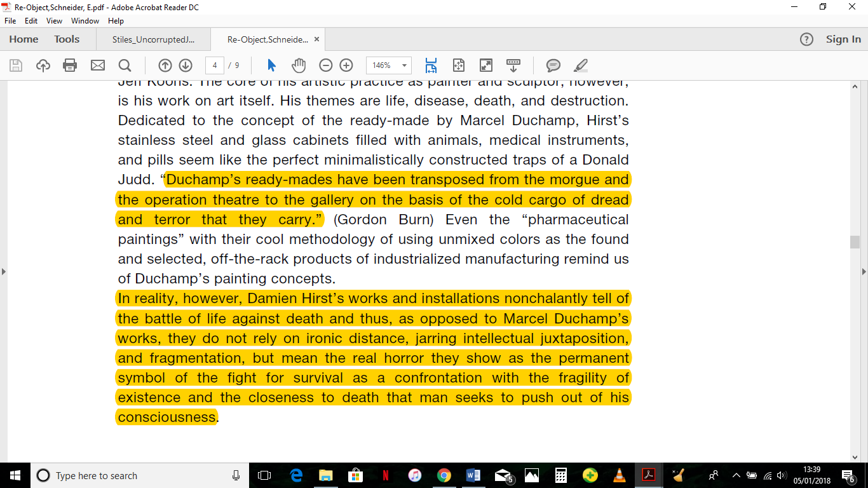This screenshot has height=488, width=868.
Task: Open the Help menu
Action: [x=116, y=21]
